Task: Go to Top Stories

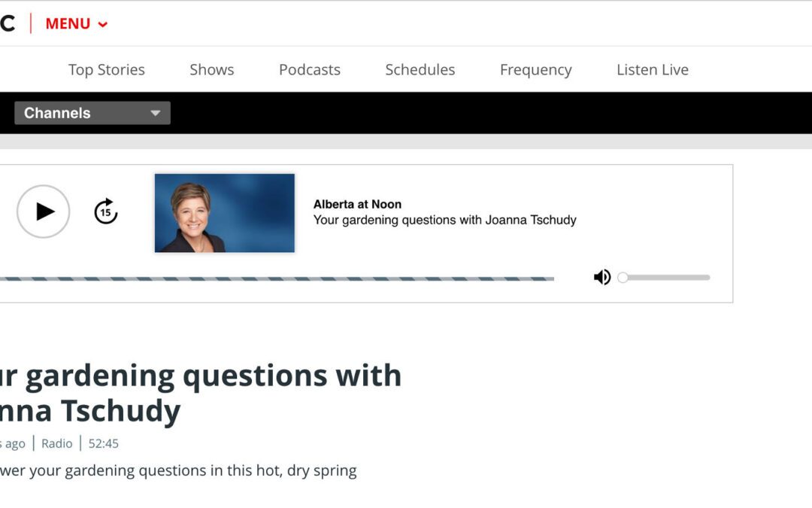Action: pyautogui.click(x=106, y=69)
